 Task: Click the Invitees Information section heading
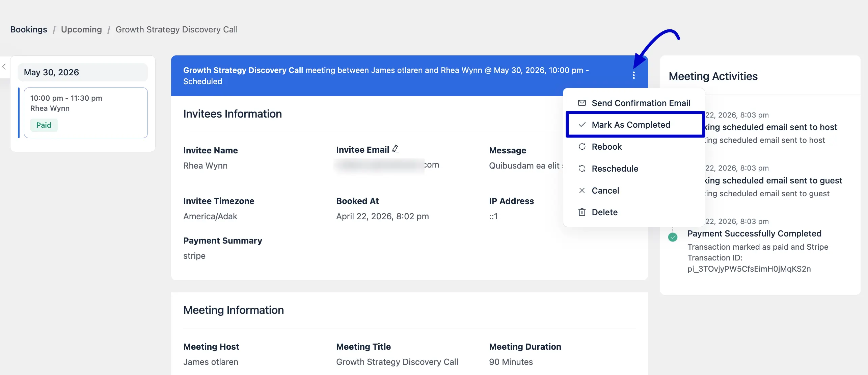click(233, 114)
